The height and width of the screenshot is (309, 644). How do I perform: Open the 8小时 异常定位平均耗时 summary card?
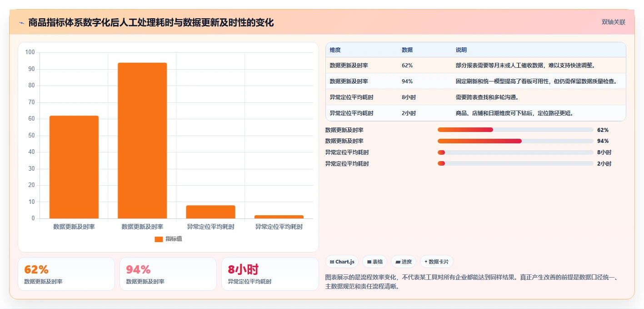(x=270, y=274)
